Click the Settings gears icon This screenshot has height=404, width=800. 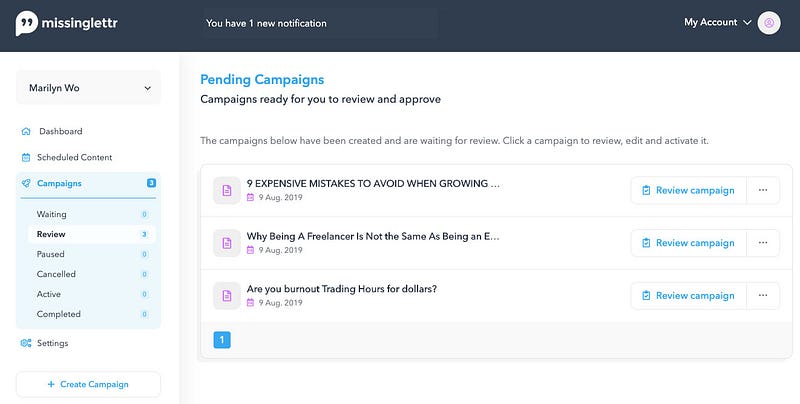click(26, 343)
